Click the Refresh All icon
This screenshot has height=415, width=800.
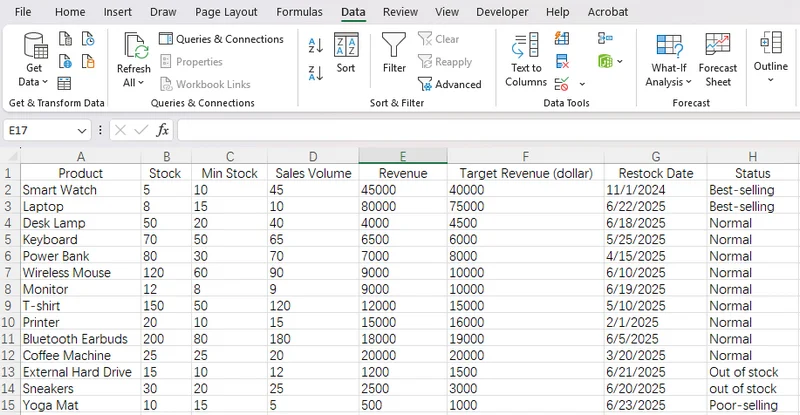click(135, 46)
